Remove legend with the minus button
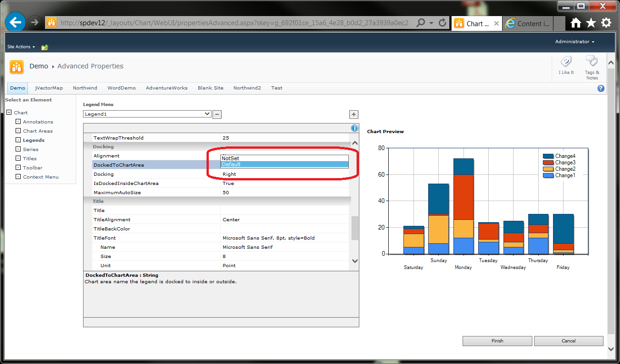The height and width of the screenshot is (364, 620). click(217, 114)
